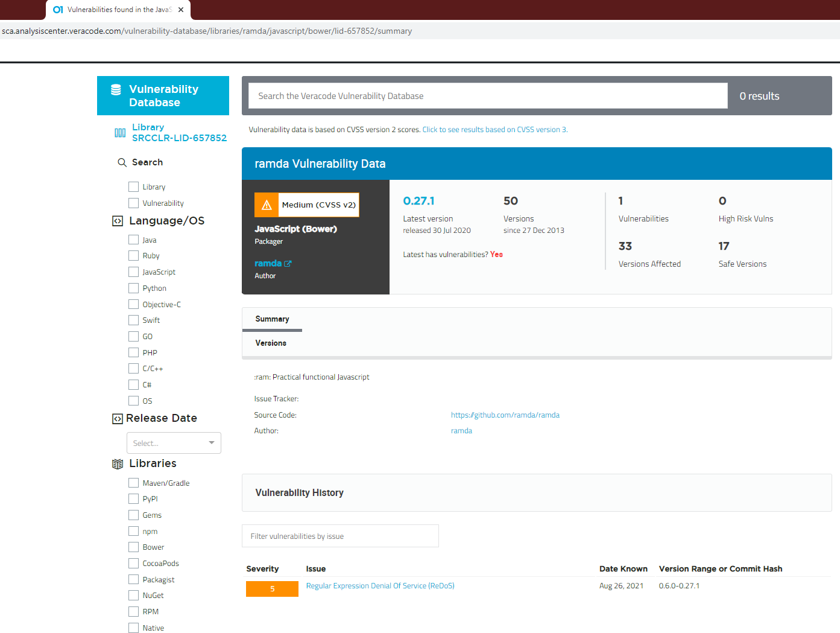Sort by the Date Known column header
840x633 pixels.
(x=624, y=569)
